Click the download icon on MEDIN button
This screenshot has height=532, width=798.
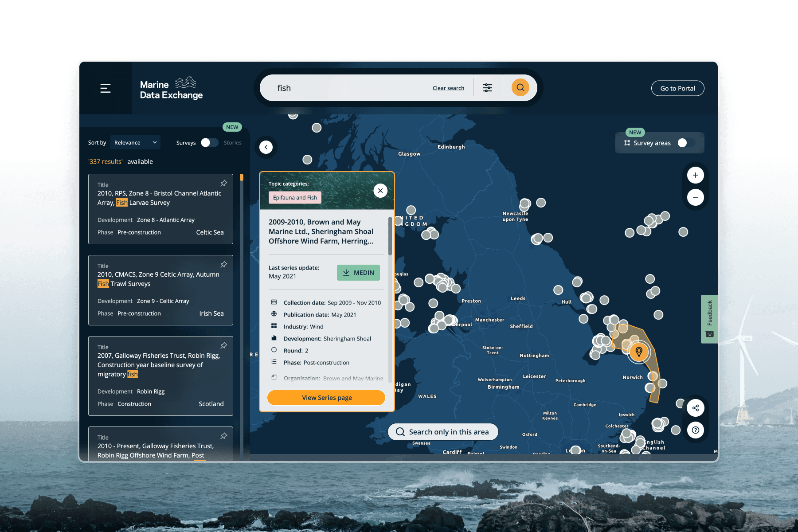point(346,273)
